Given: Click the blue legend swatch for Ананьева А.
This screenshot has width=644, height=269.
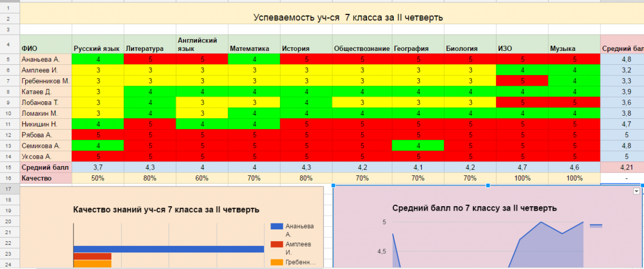Looking at the screenshot, I should coord(276,226).
